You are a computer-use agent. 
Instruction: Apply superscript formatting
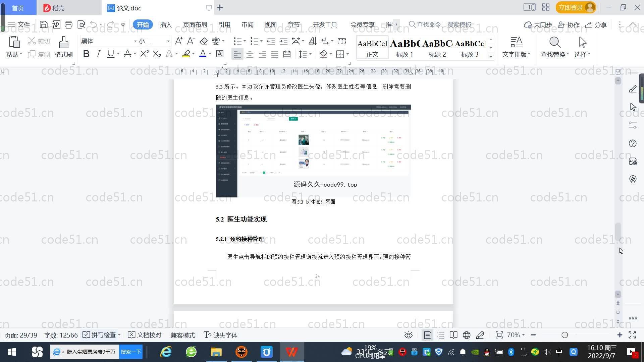[x=144, y=54]
